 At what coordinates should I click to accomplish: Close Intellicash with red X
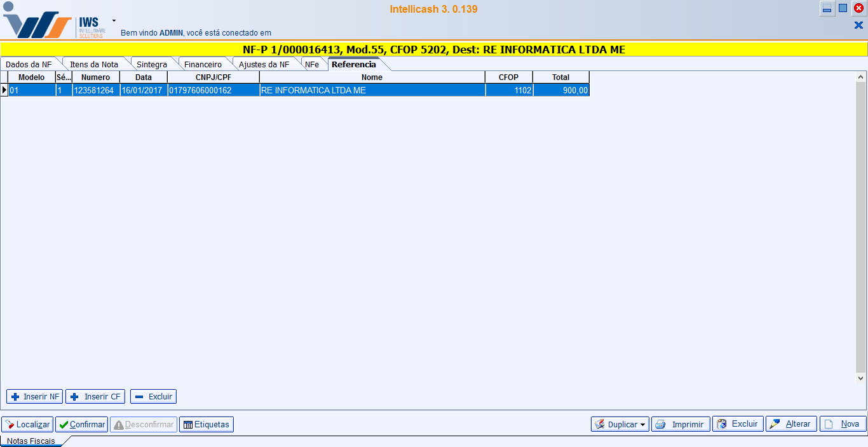click(x=859, y=8)
